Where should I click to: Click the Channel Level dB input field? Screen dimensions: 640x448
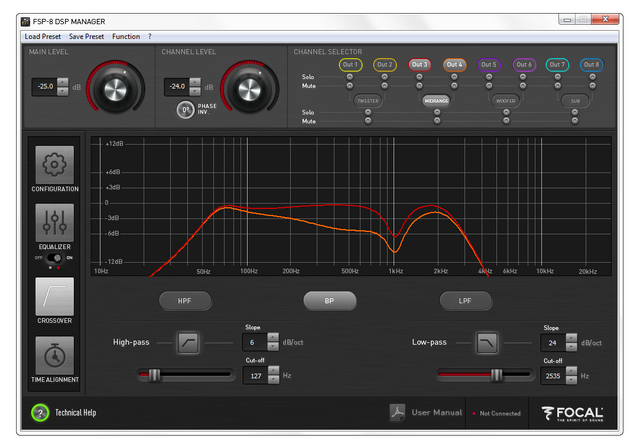click(x=177, y=87)
